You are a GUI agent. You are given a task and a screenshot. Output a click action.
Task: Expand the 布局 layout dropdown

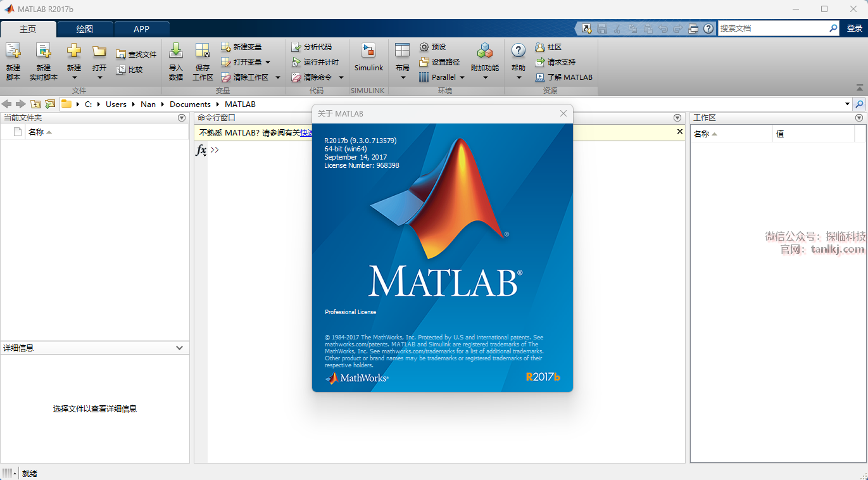point(403,77)
